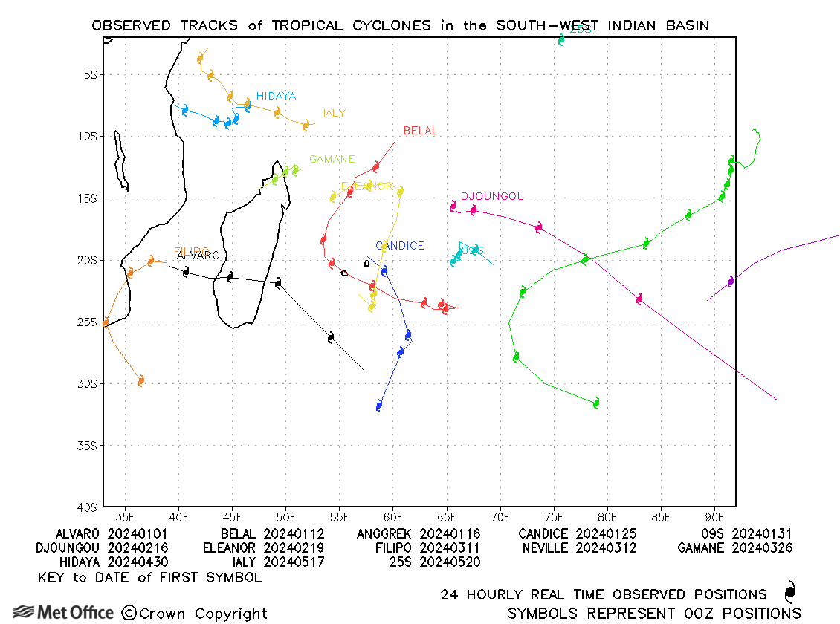Viewport: 840px width, 624px height.
Task: Click the chart title text at top
Action: 400,25
